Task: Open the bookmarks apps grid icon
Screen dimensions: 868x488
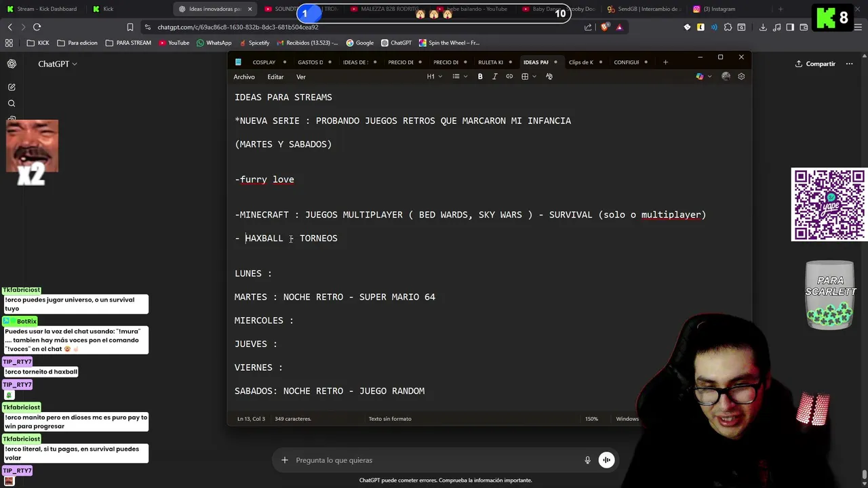Action: click(x=9, y=43)
